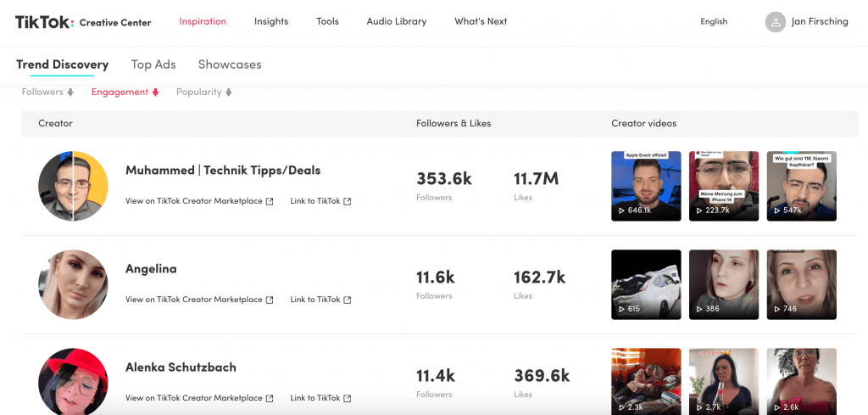Open the Inspiration menu

tap(203, 21)
